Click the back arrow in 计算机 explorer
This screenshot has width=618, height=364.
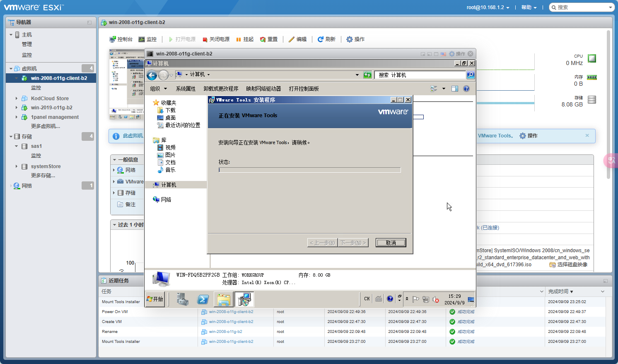click(x=152, y=75)
